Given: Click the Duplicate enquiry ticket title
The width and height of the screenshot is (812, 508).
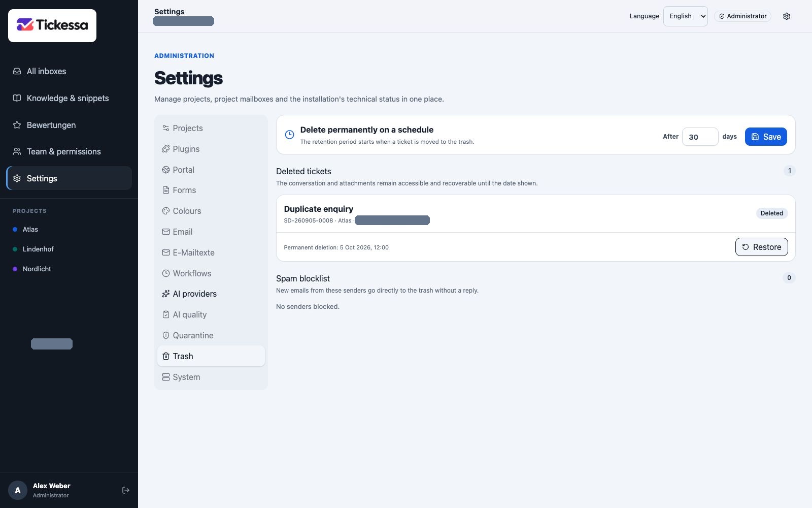Looking at the screenshot, I should (x=319, y=209).
